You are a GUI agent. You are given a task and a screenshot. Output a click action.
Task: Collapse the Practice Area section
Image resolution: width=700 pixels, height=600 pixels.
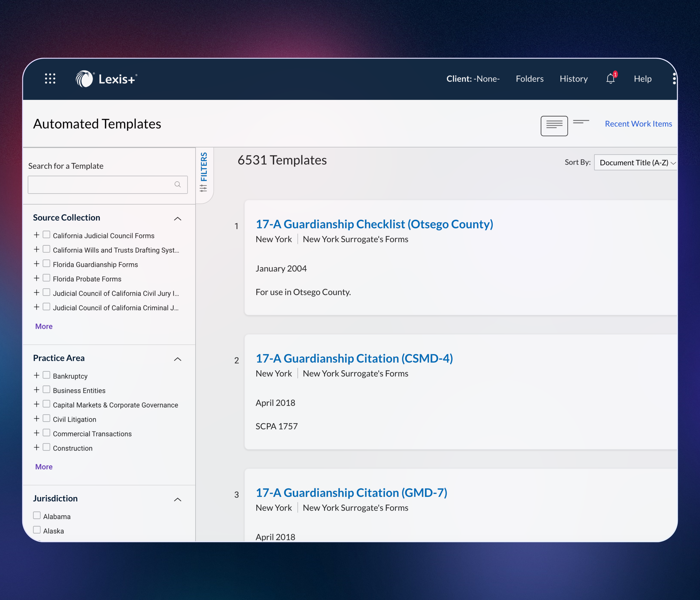coord(178,359)
